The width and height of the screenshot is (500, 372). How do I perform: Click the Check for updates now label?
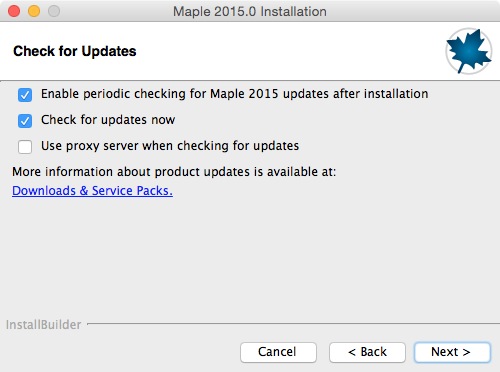point(108,120)
